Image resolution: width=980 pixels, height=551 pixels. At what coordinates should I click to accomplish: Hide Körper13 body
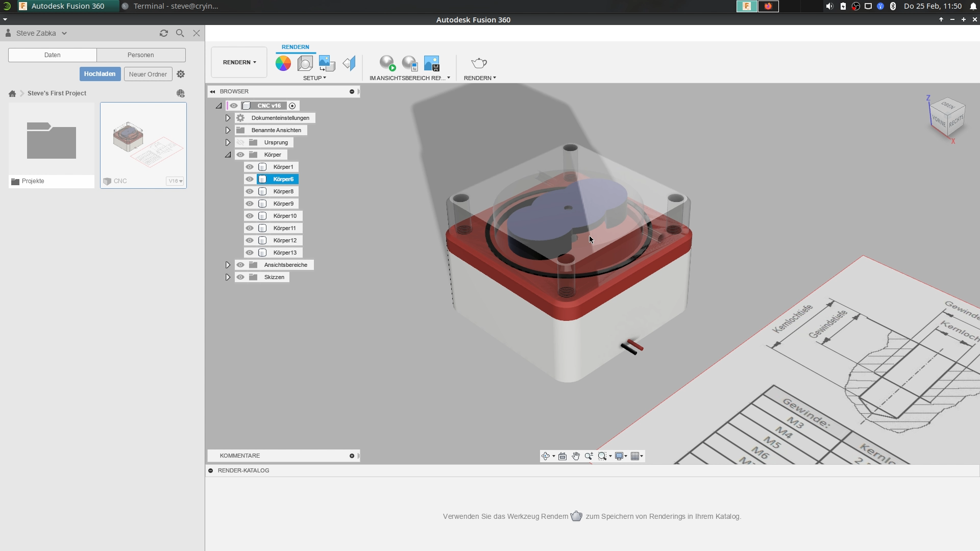tap(250, 253)
